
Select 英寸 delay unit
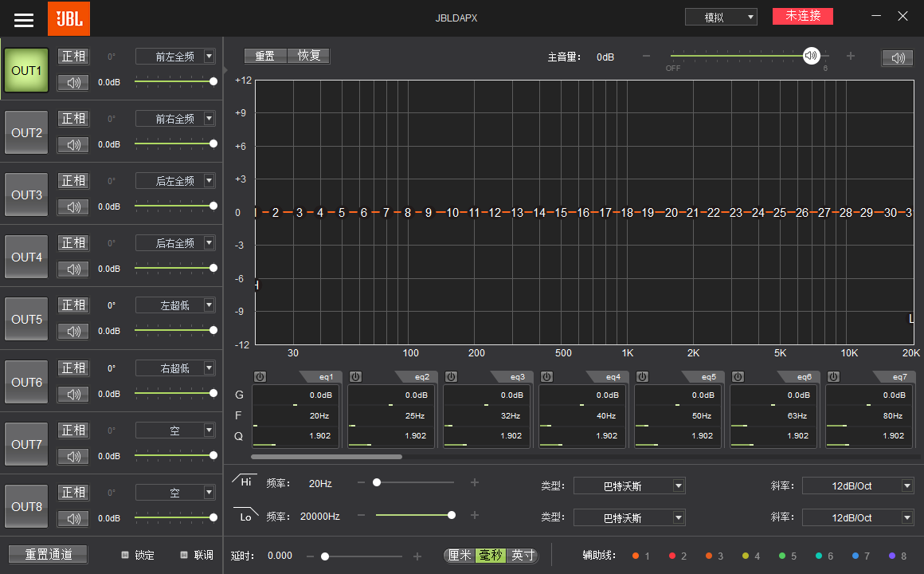[x=523, y=555]
